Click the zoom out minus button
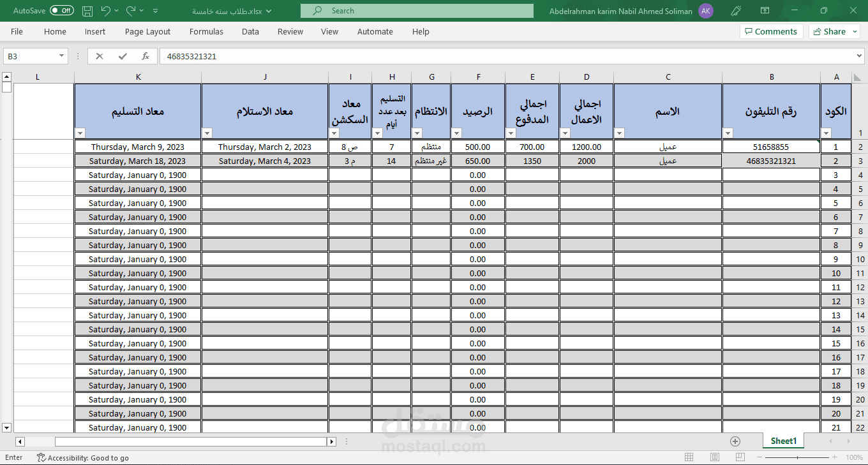Screen dimensions: 868x465 (x=760, y=457)
